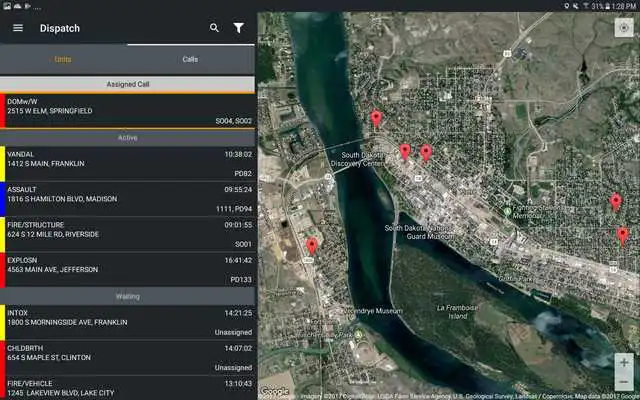The height and width of the screenshot is (400, 640).
Task: Open the hamburger navigation menu
Action: pos(18,28)
